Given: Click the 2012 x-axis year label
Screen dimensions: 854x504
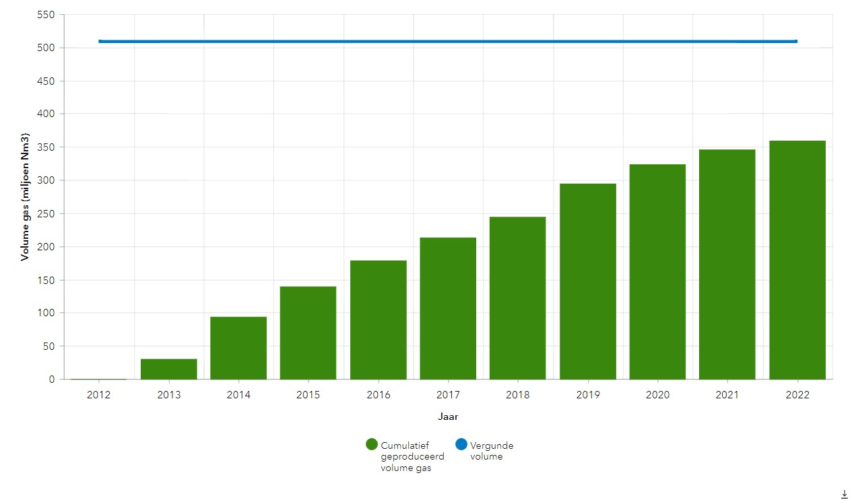Looking at the screenshot, I should [x=98, y=395].
